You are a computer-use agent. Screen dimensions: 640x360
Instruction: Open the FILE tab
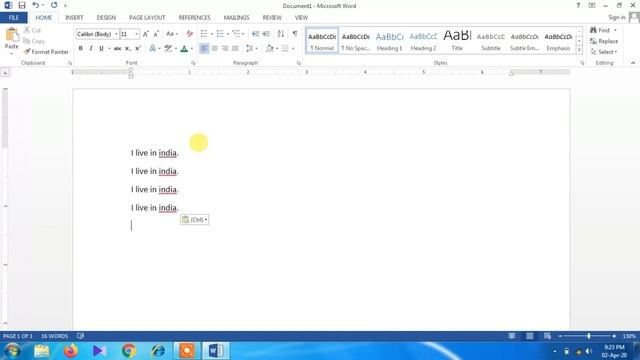(x=14, y=18)
